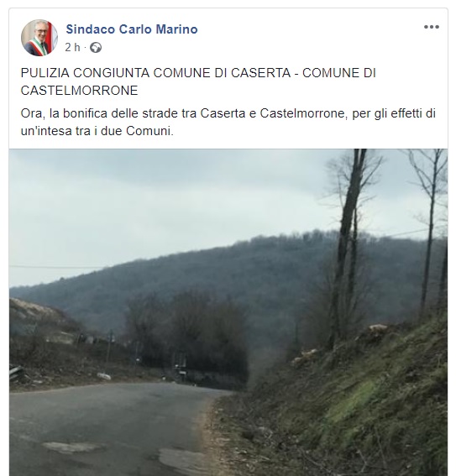Click the pale patch on the road surface
The width and height of the screenshot is (456, 476).
(x=71, y=447)
